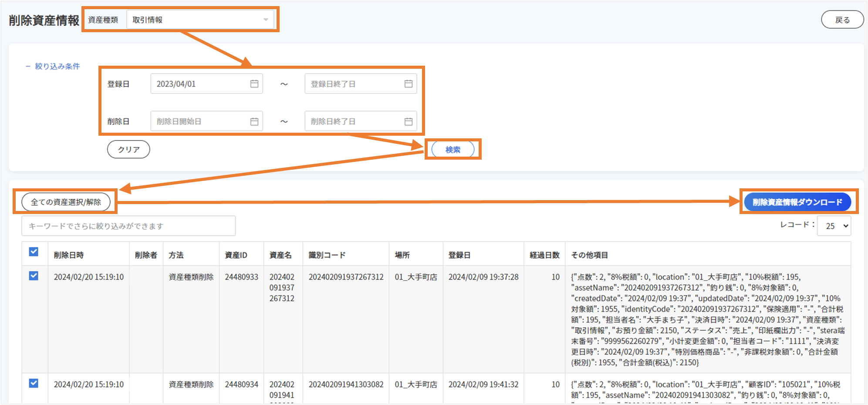Viewport: 868px width, 405px height.
Task: Open the 資産種類 dropdown showing 取引情報
Action: coord(200,20)
